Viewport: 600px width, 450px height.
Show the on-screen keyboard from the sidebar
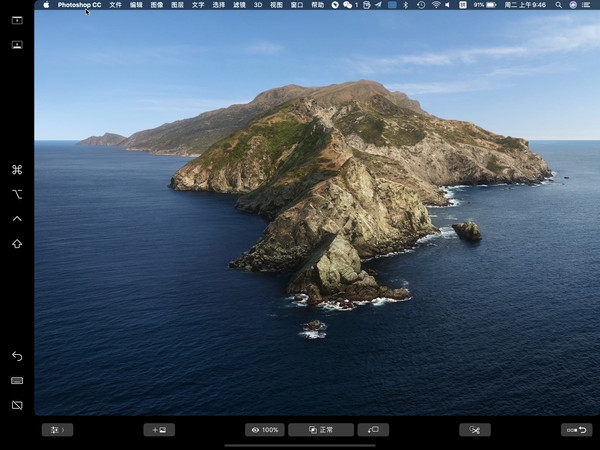[17, 381]
